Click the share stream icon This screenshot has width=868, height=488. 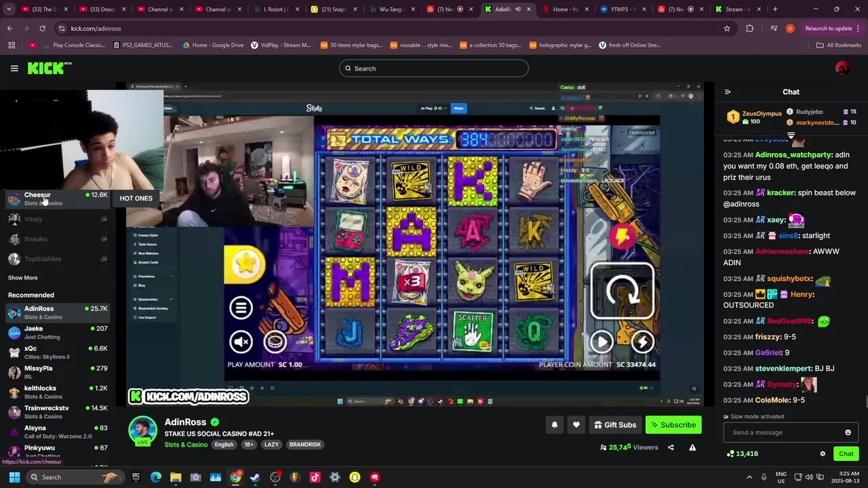(671, 447)
